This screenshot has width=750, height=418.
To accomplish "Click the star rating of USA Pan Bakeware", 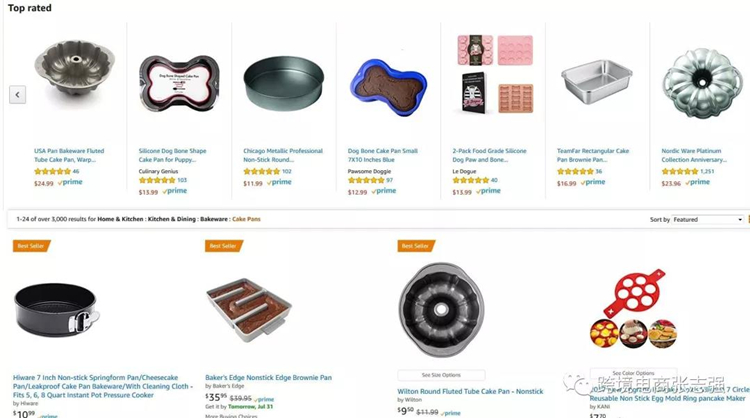I will 52,171.
